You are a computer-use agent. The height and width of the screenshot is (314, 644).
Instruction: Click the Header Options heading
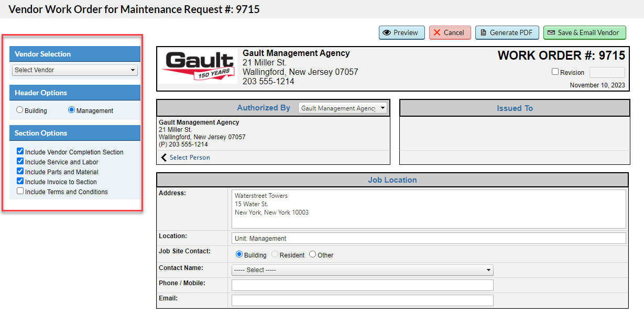(75, 93)
